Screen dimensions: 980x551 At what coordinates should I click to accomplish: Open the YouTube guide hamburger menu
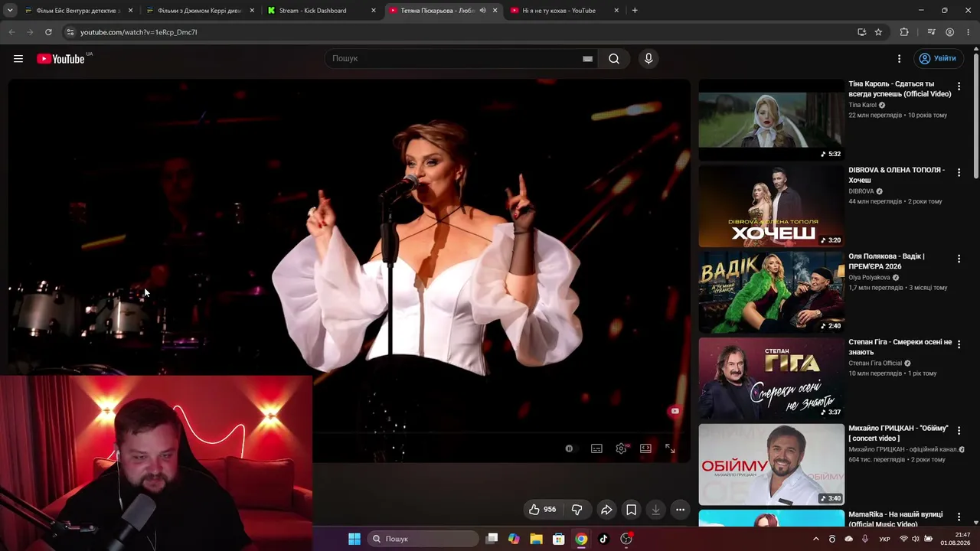tap(18, 59)
